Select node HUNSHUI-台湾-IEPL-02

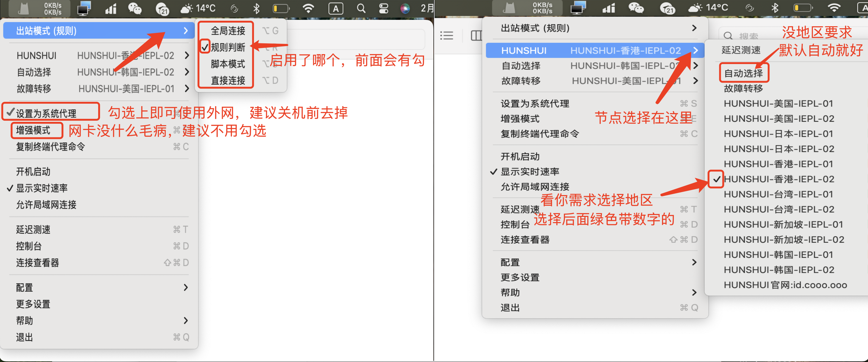point(779,209)
